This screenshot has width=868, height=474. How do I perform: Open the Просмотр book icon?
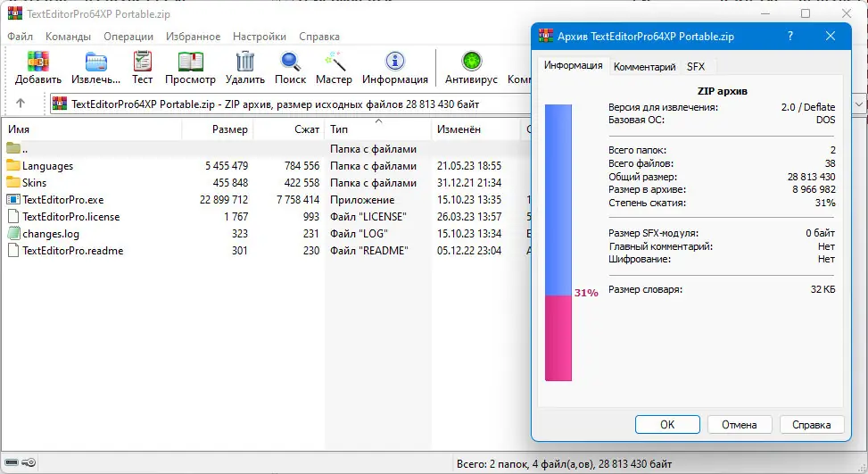tap(190, 62)
